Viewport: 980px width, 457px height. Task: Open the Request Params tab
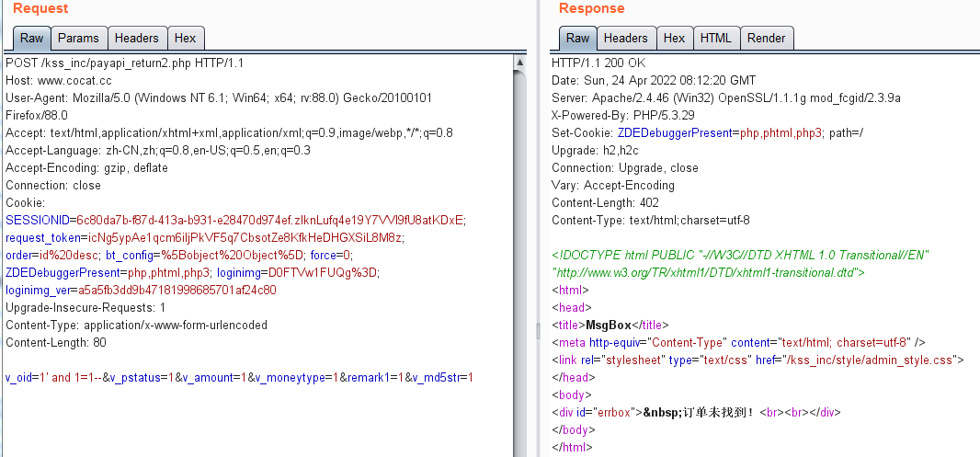click(x=78, y=38)
